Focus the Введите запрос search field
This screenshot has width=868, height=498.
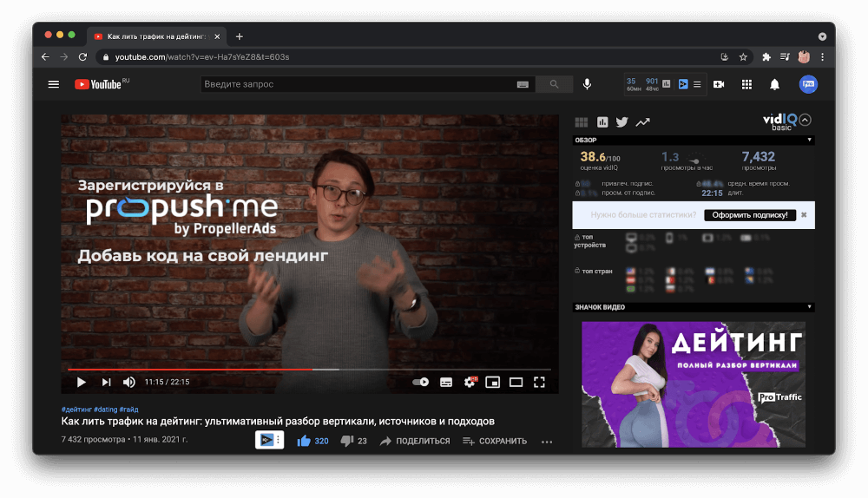coord(356,84)
